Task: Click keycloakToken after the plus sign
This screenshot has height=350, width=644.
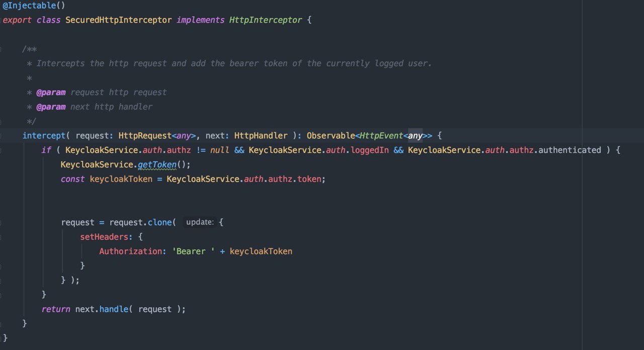Action: pos(261,251)
